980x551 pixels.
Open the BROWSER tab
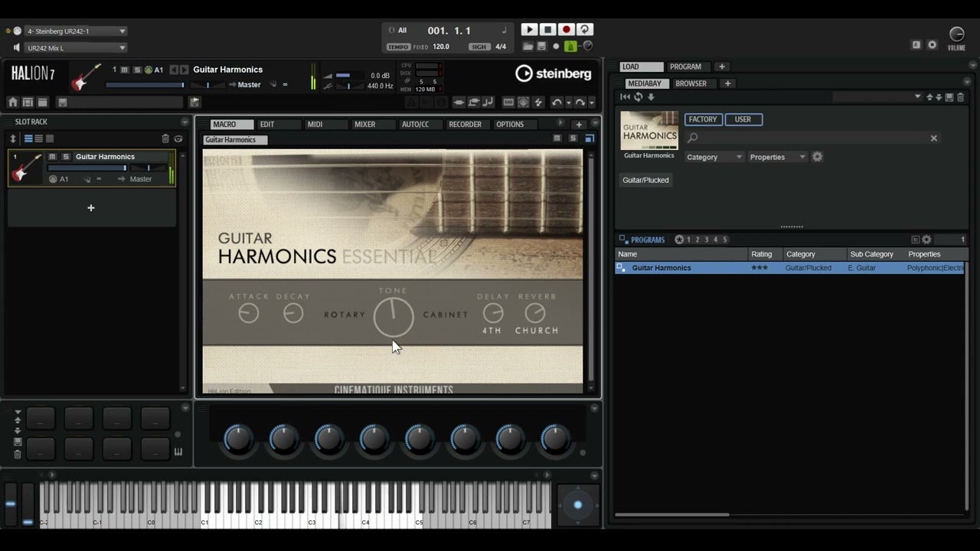[691, 83]
